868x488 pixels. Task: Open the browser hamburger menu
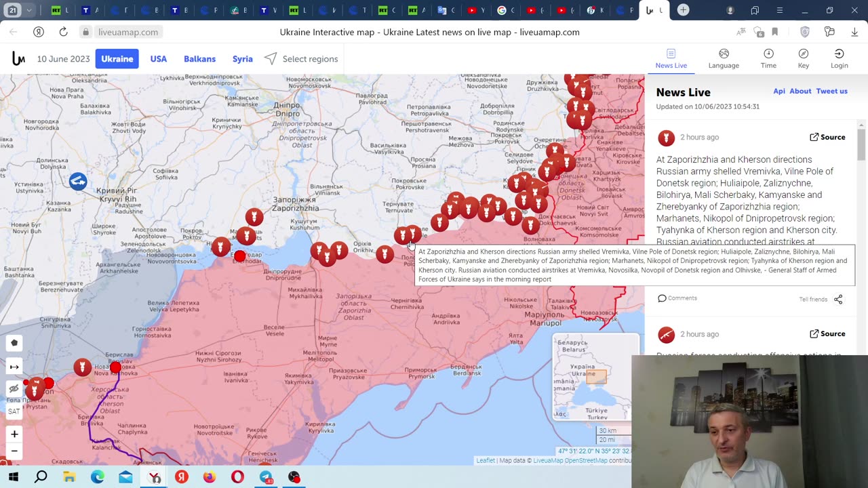(780, 10)
